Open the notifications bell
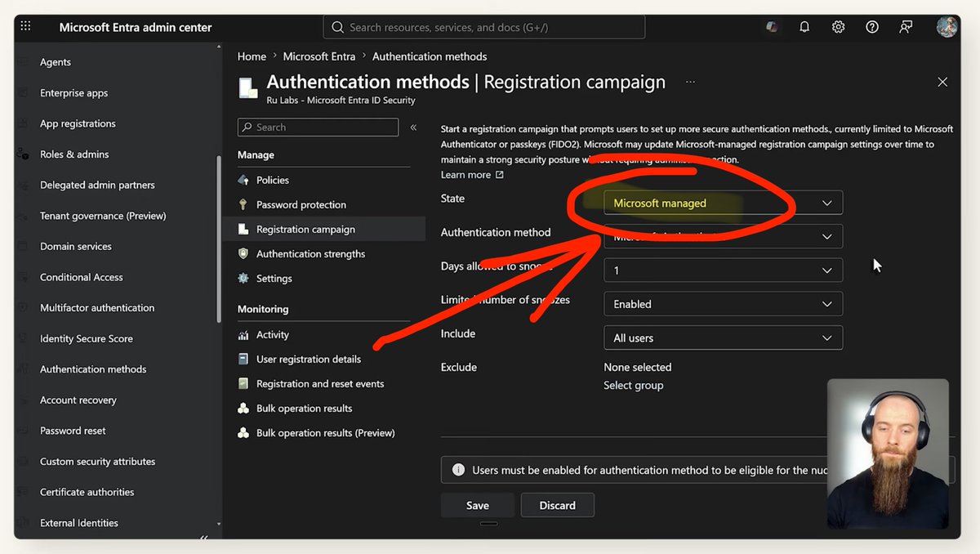Viewport: 980px width, 554px height. coord(804,27)
